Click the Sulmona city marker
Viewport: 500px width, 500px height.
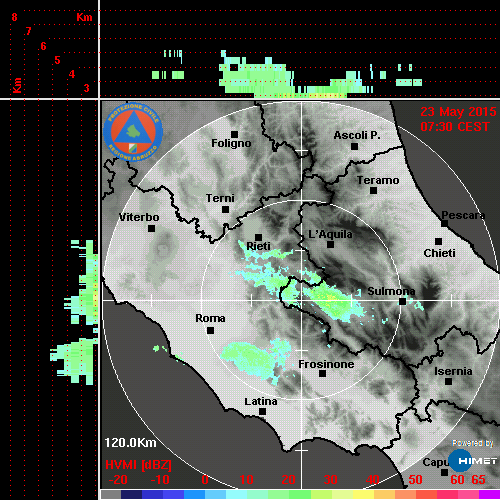click(x=402, y=302)
